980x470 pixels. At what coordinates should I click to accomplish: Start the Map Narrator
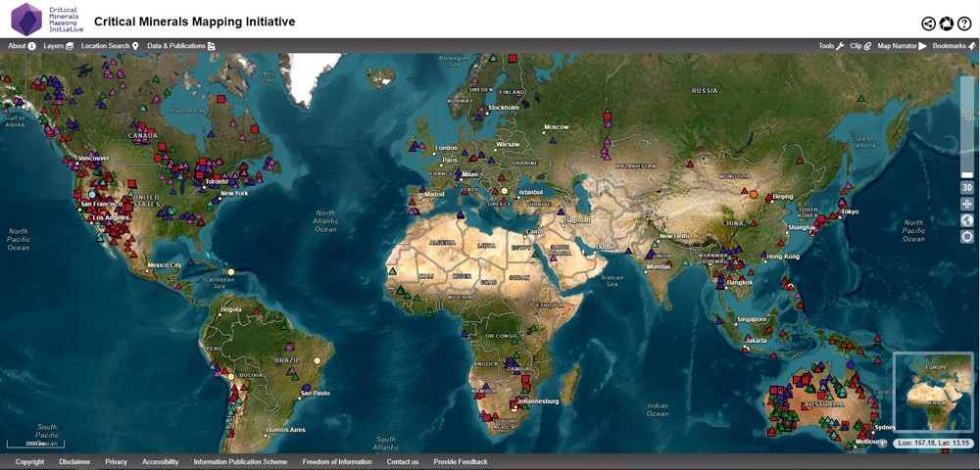pyautogui.click(x=902, y=46)
